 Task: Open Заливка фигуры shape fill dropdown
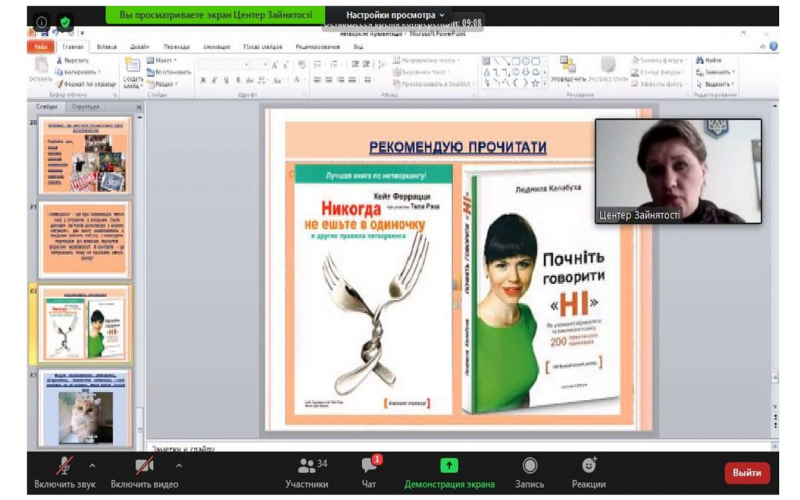659,61
